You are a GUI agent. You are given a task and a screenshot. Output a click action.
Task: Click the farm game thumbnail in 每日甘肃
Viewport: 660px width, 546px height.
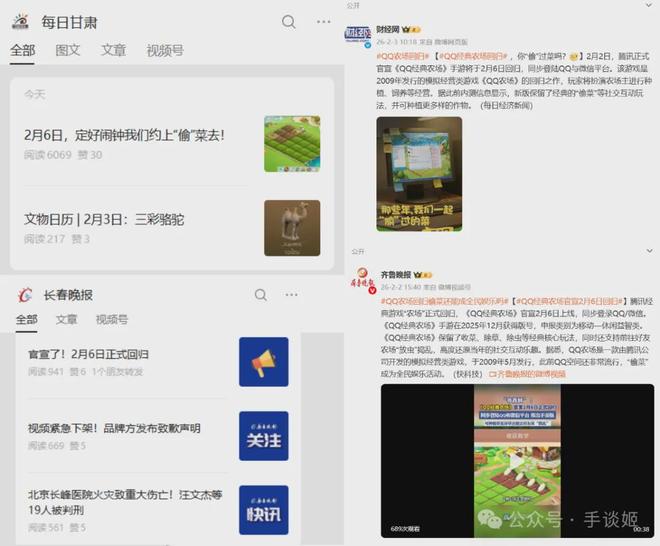click(292, 144)
